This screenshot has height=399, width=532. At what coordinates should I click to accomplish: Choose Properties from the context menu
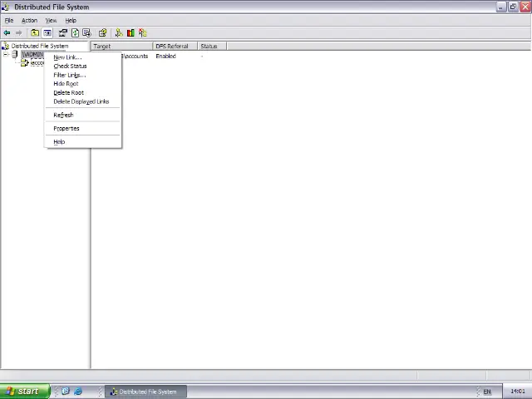coord(83,129)
